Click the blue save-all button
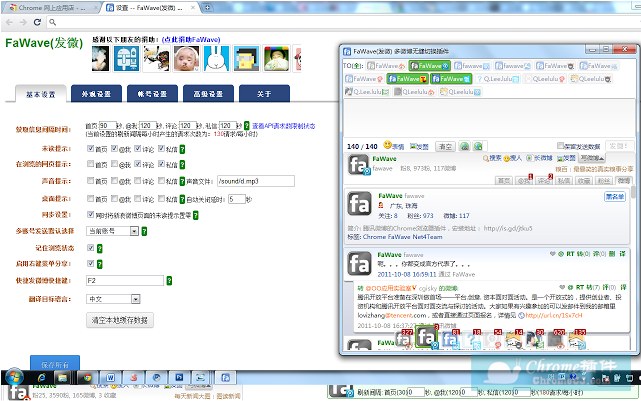This screenshot has width=641, height=401. [55, 363]
